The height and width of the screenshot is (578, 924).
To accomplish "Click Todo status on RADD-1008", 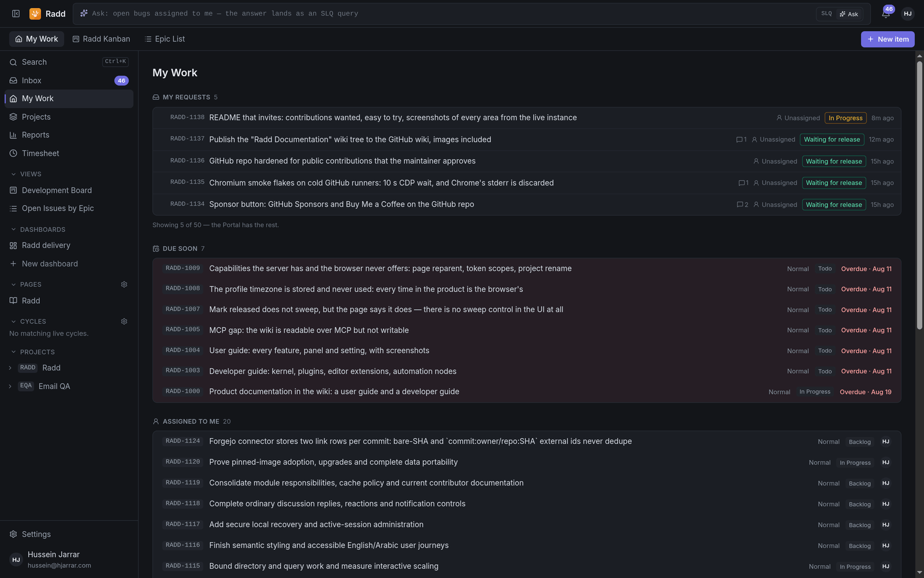I will pyautogui.click(x=825, y=289).
